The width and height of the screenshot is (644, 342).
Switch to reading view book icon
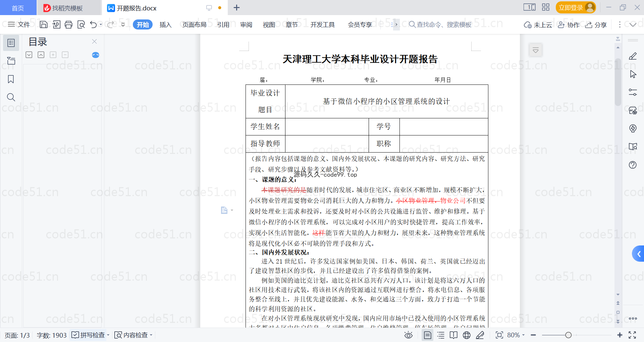click(453, 335)
